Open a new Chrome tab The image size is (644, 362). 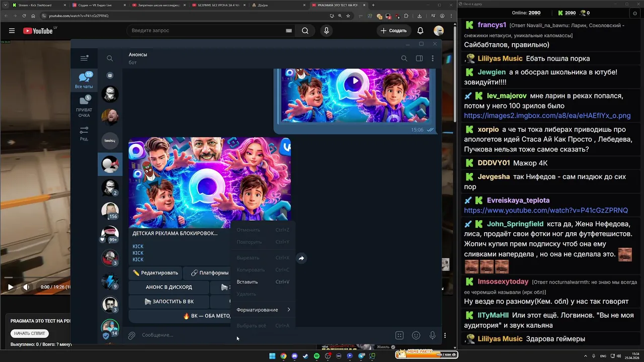click(x=373, y=5)
